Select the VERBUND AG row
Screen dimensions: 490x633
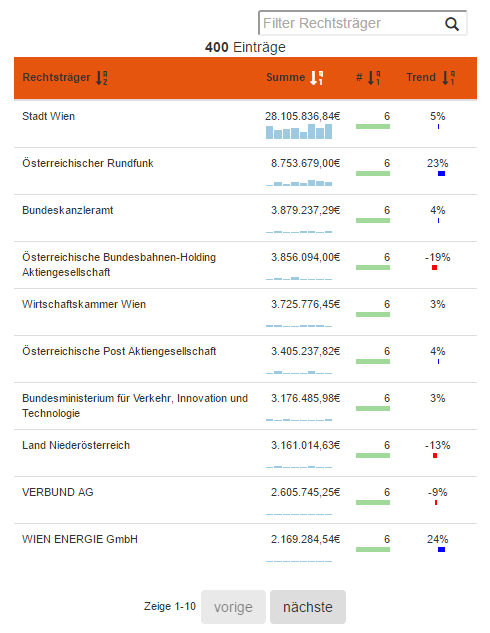245,500
